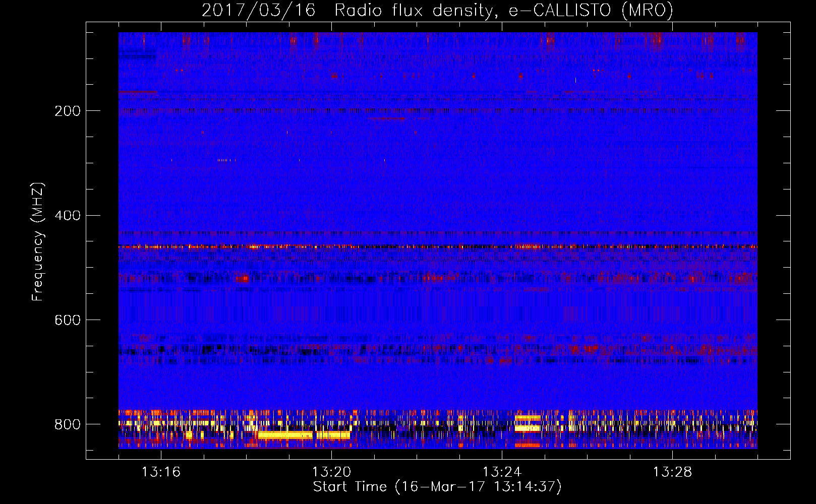Click the 13:28 time tick label
The width and height of the screenshot is (816, 504).
click(672, 472)
